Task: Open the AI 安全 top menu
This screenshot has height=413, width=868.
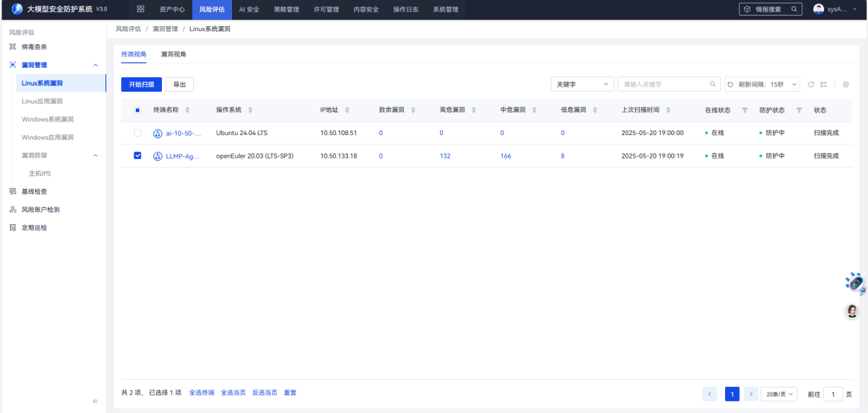Action: pyautogui.click(x=249, y=9)
